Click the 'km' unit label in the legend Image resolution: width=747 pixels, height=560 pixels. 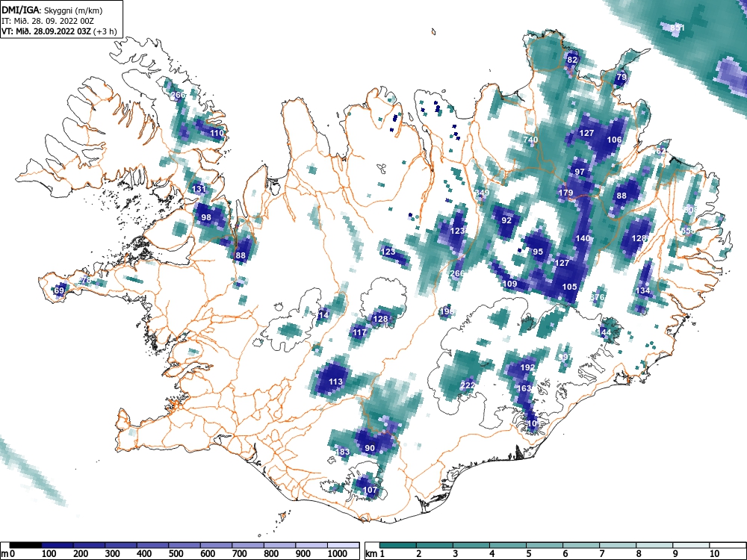pos(371,554)
